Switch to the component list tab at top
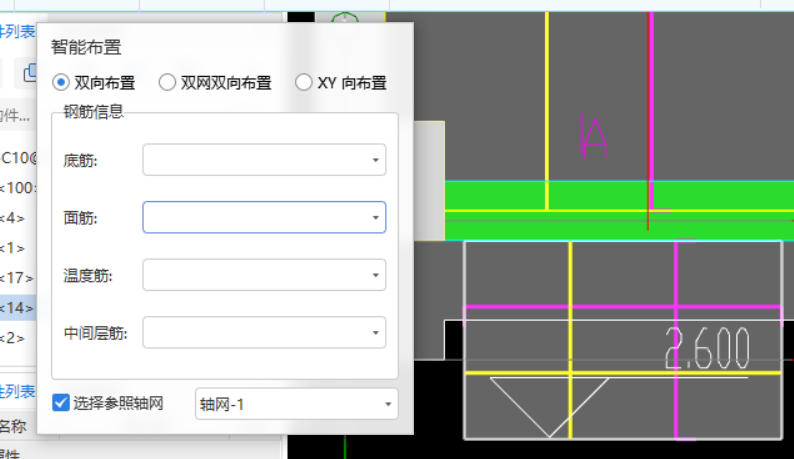The width and height of the screenshot is (794, 459). coord(17,32)
